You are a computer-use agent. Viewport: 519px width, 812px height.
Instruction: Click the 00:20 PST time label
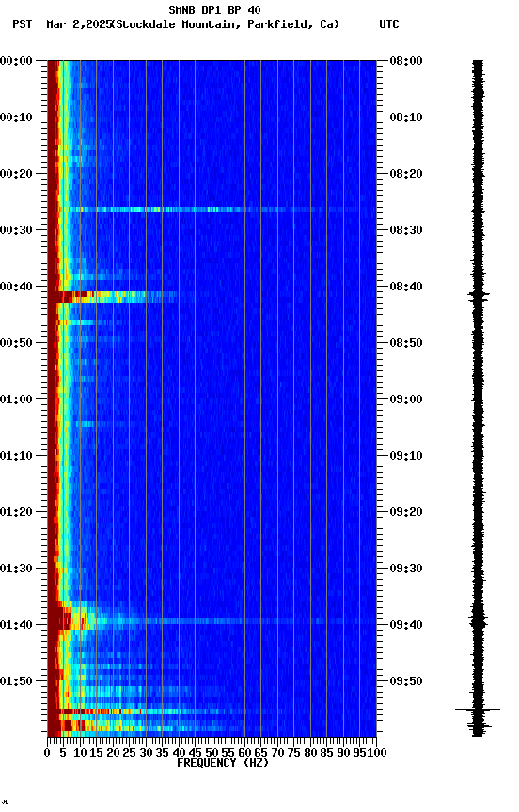16,174
